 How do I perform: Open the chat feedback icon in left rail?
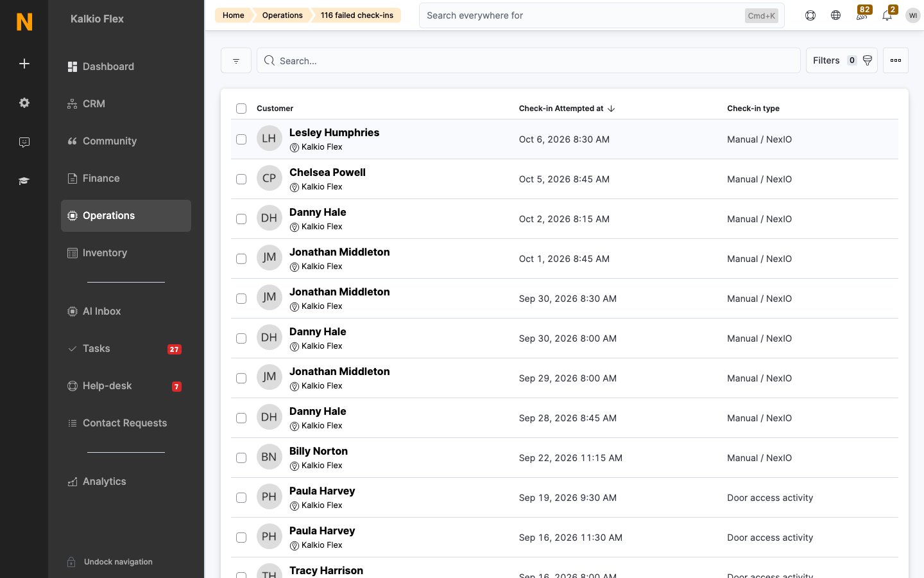[24, 142]
